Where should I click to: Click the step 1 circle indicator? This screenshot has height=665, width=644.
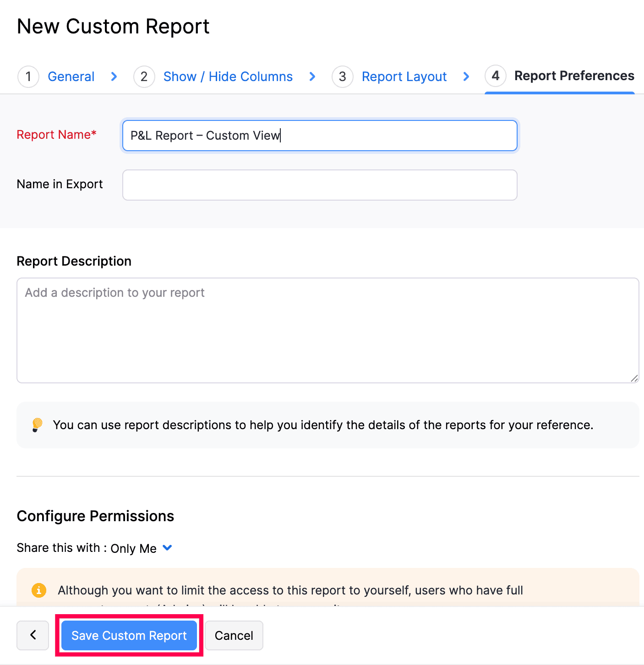28,76
